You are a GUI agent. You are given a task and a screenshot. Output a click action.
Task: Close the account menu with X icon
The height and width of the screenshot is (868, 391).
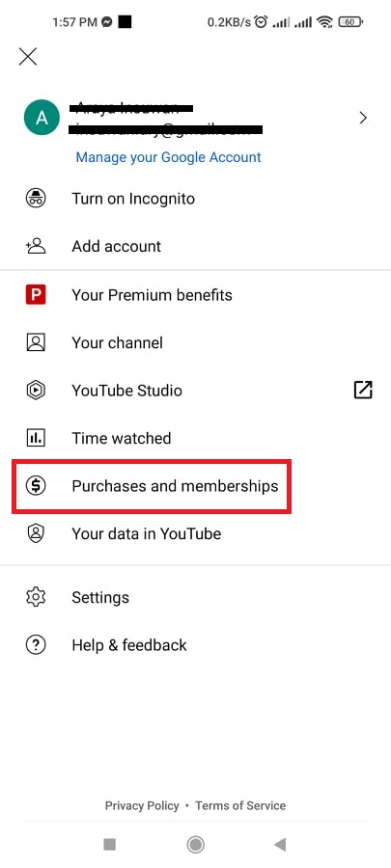(x=28, y=57)
